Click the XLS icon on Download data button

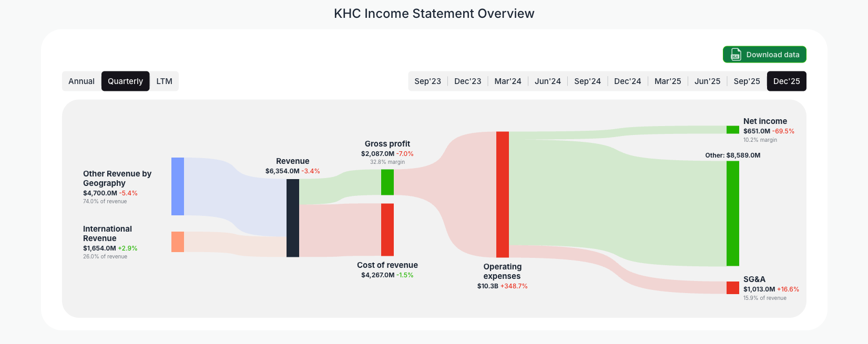tap(736, 54)
